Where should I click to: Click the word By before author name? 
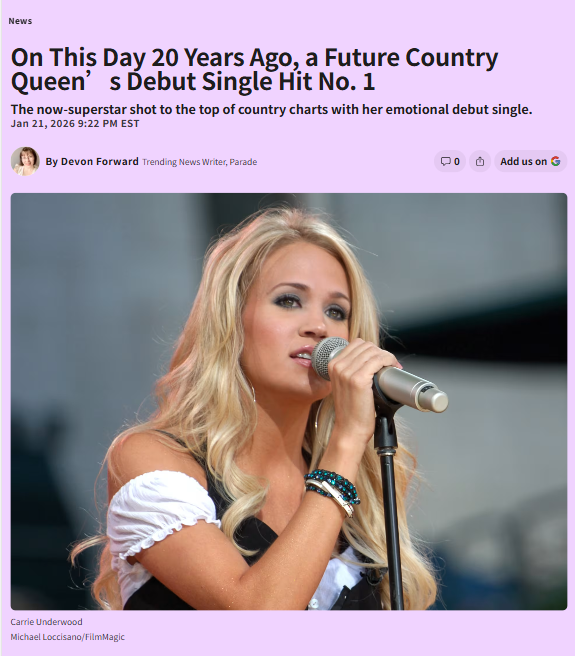pos(51,161)
